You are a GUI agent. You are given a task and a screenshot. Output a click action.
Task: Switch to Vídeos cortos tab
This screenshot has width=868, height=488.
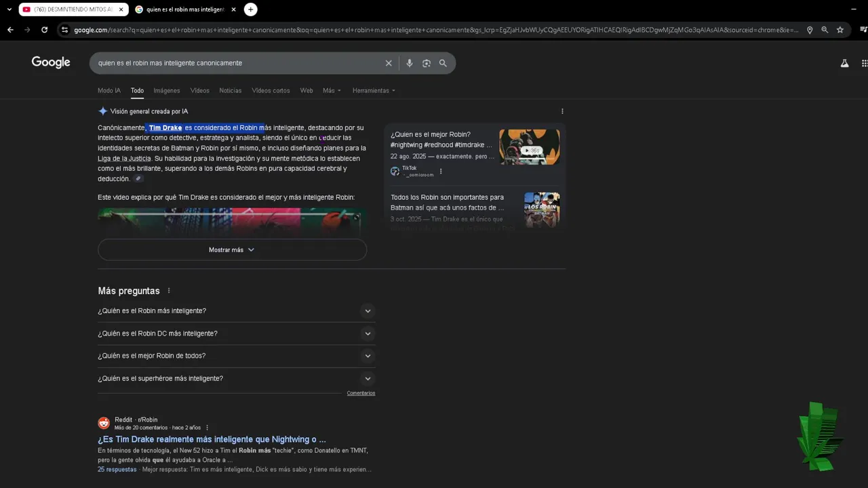271,90
